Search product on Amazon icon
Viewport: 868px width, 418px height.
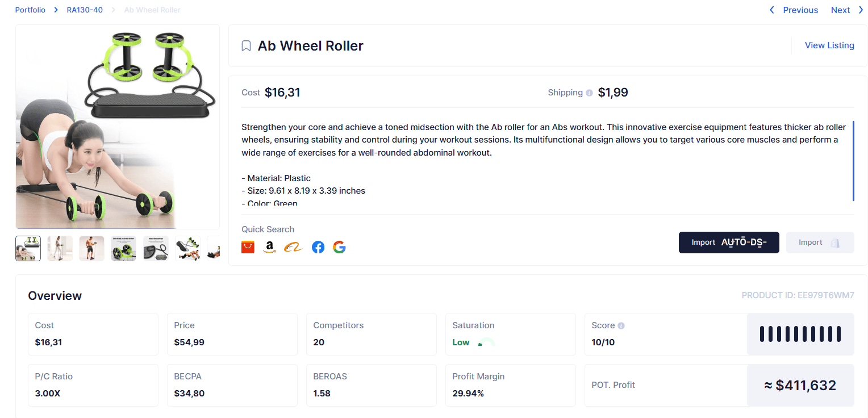tap(269, 247)
